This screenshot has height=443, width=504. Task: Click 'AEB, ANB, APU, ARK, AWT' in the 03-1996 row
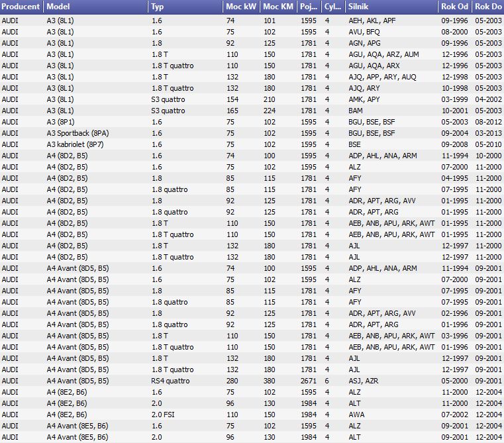pyautogui.click(x=391, y=336)
